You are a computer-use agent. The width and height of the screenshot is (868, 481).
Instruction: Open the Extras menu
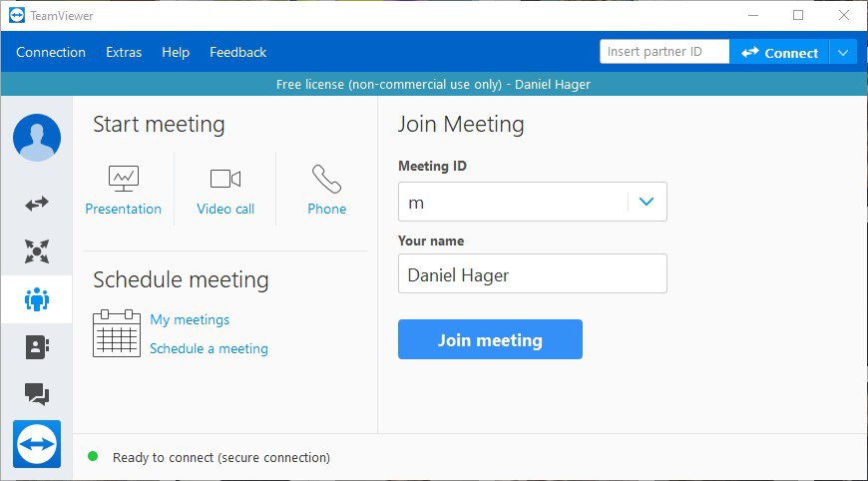pyautogui.click(x=124, y=52)
